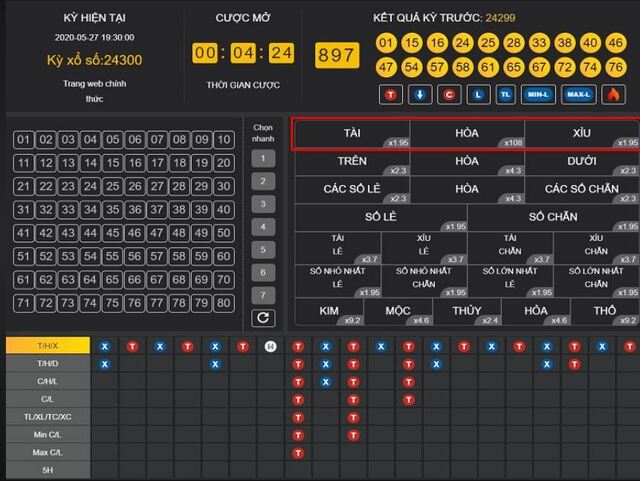
Task: Click yellow result ball 46
Action: pos(616,43)
